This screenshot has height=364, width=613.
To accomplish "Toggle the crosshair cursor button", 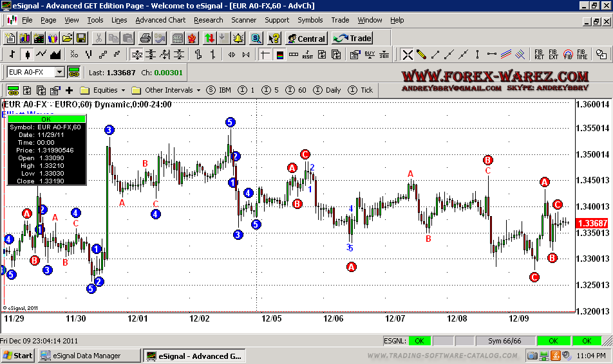I will pyautogui.click(x=265, y=54).
